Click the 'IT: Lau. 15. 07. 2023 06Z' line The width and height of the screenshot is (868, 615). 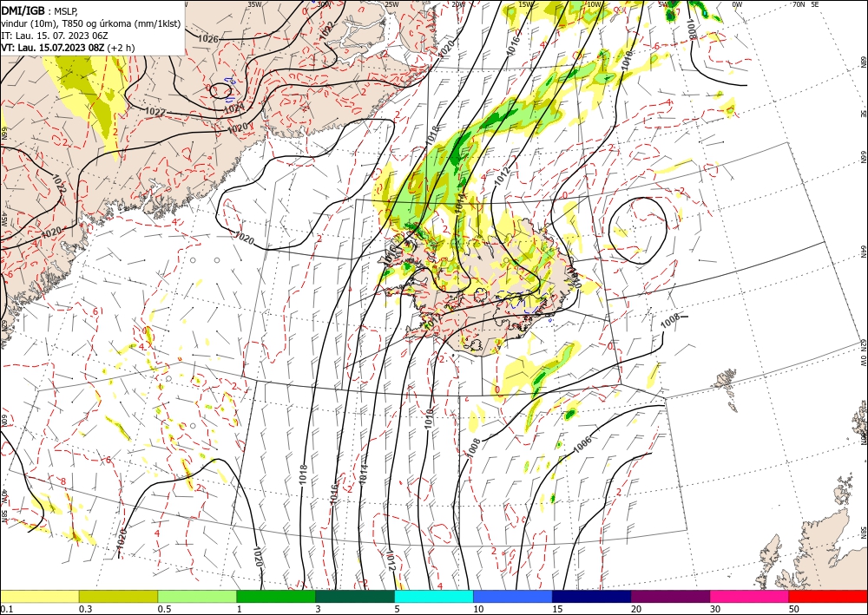pyautogui.click(x=54, y=36)
